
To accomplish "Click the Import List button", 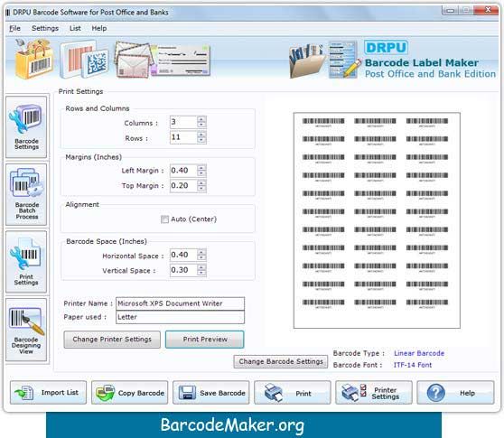I will tap(48, 392).
